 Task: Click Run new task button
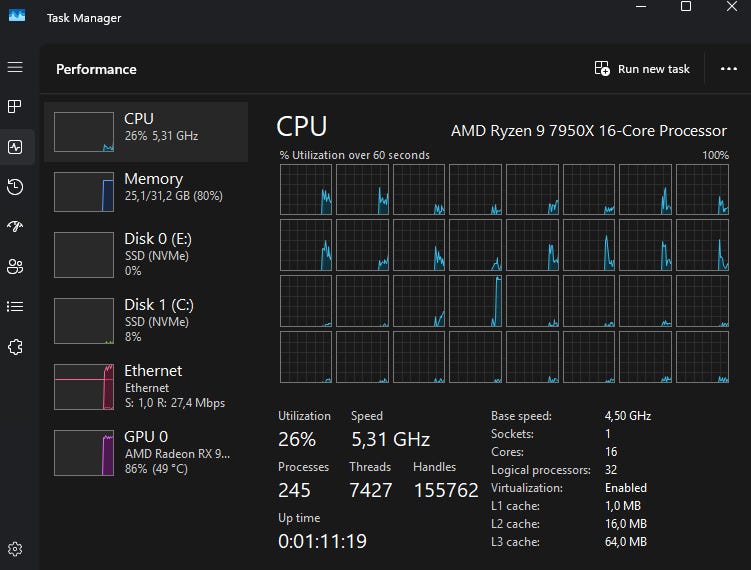point(642,69)
